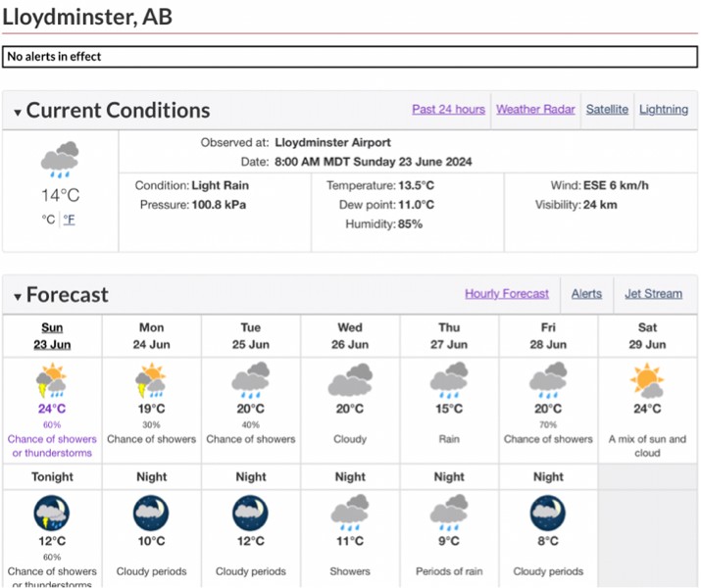Click Monday's showers weather icon

151,380
